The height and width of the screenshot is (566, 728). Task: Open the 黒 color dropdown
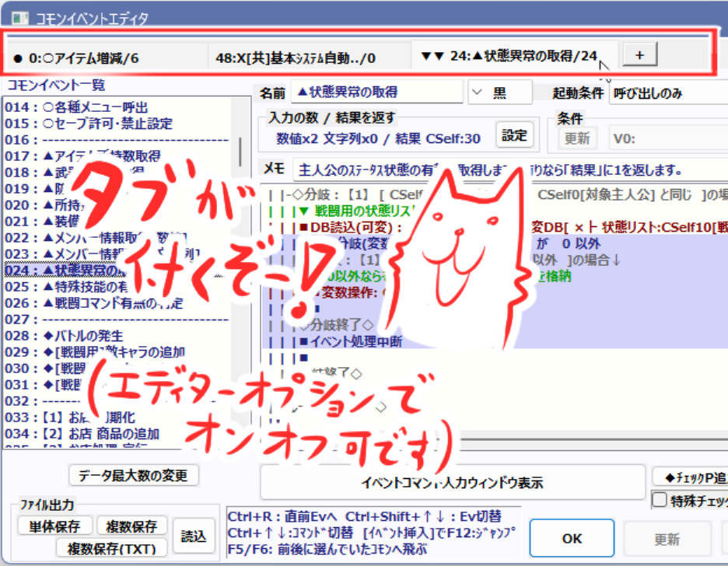[500, 93]
